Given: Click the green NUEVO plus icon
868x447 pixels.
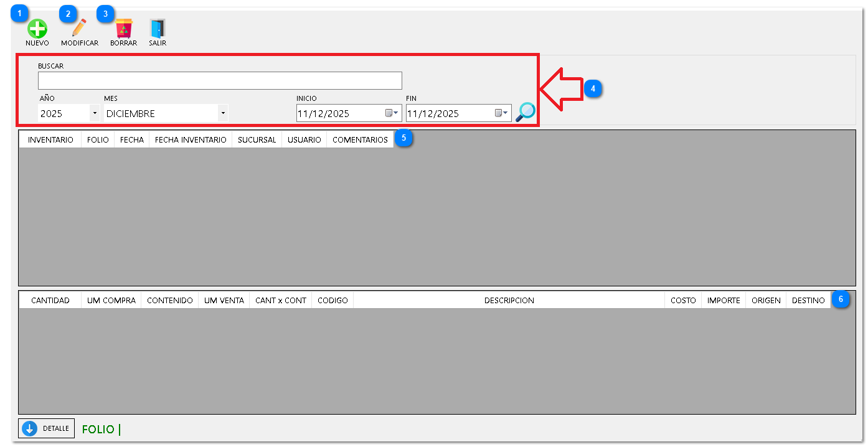Looking at the screenshot, I should (x=37, y=29).
